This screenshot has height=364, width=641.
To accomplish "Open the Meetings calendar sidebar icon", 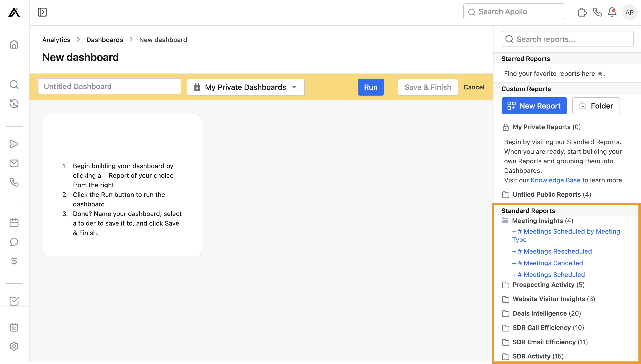I will [14, 223].
